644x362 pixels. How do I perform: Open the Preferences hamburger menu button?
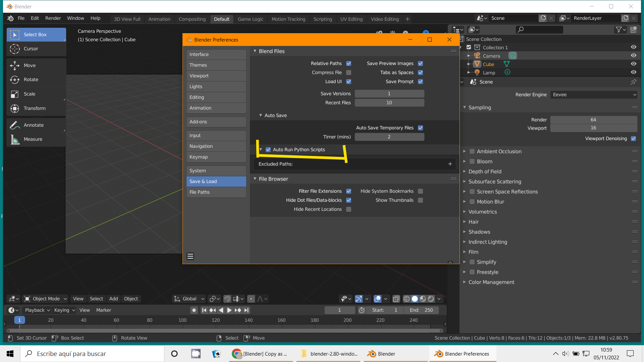pos(190,256)
